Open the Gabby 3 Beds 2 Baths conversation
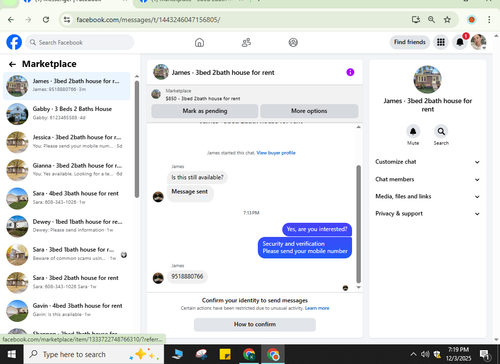 pyautogui.click(x=66, y=114)
